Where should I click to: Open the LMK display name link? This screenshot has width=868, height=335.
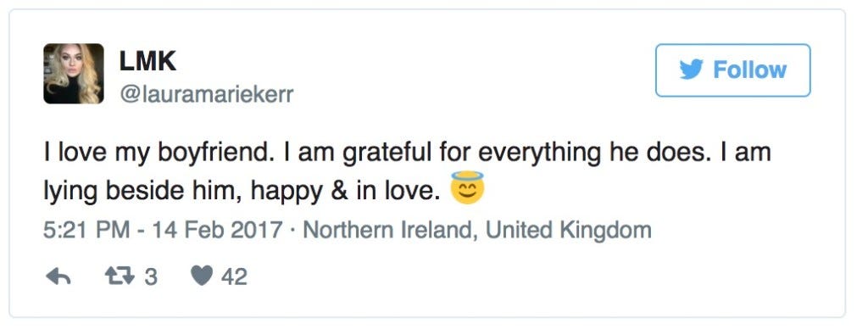pyautogui.click(x=147, y=61)
